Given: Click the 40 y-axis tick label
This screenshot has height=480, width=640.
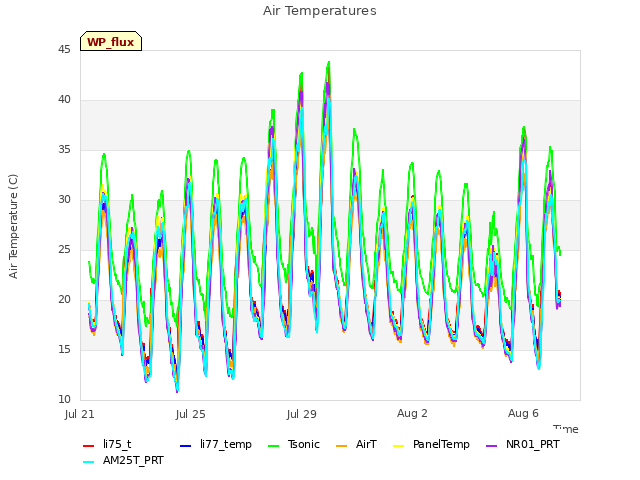Looking at the screenshot, I should [x=64, y=100].
